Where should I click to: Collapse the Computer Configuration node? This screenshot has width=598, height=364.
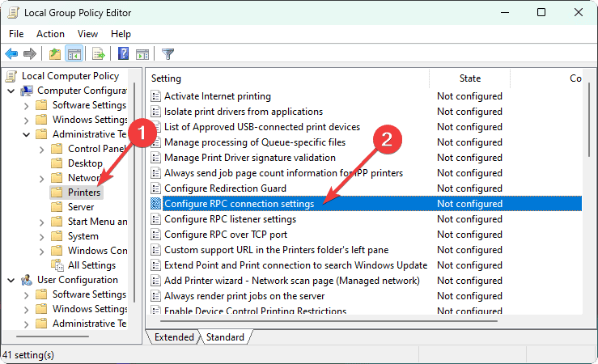coord(11,91)
